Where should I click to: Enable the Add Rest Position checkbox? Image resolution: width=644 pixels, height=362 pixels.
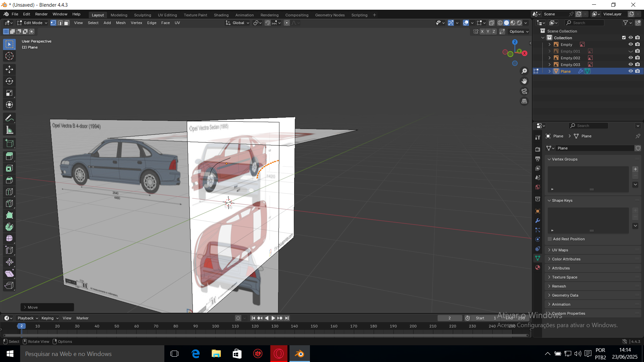[x=550, y=239]
